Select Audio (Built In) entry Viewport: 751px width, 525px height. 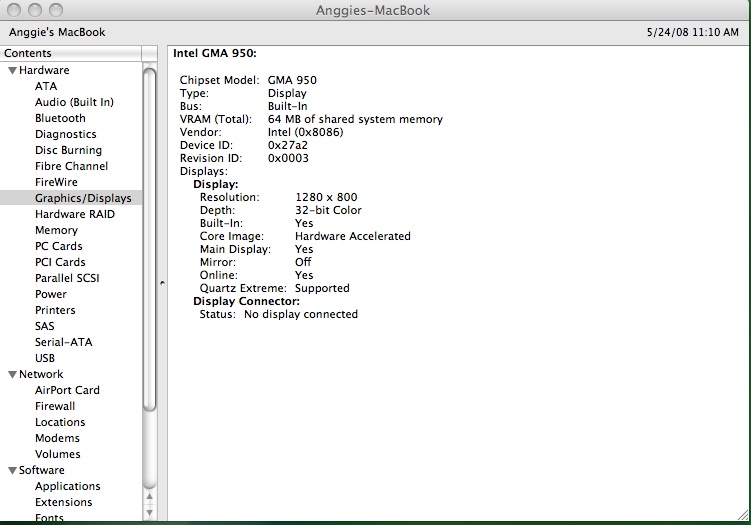74,102
